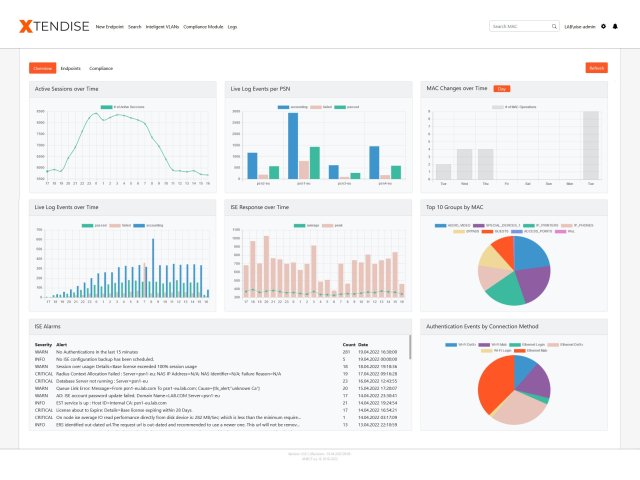This screenshot has width=640, height=480.
Task: Open the Intelligent VLANs menu
Action: click(x=166, y=26)
